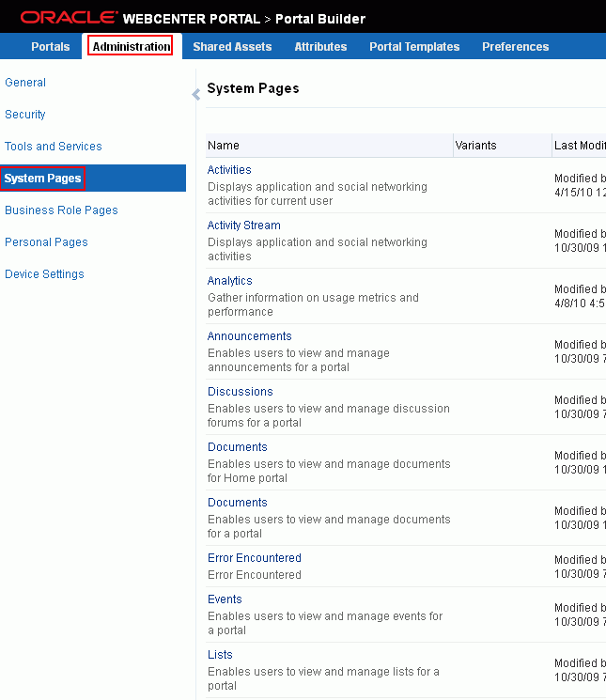Click 'Enables users to view and manage events' text
This screenshot has height=700, width=606.
click(x=325, y=623)
